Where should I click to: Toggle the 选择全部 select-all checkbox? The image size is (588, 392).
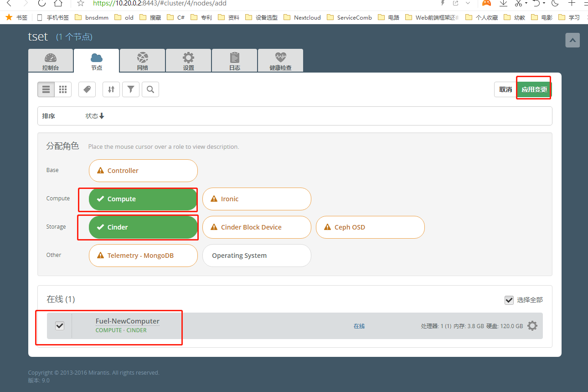[x=509, y=300]
